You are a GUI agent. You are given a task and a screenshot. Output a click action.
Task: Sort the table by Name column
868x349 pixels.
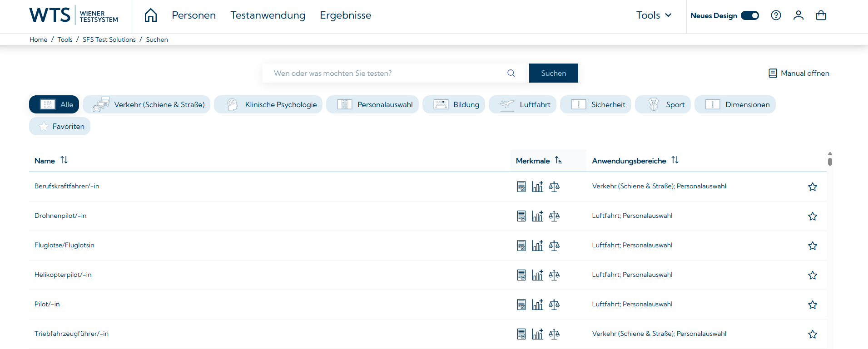[x=64, y=160]
